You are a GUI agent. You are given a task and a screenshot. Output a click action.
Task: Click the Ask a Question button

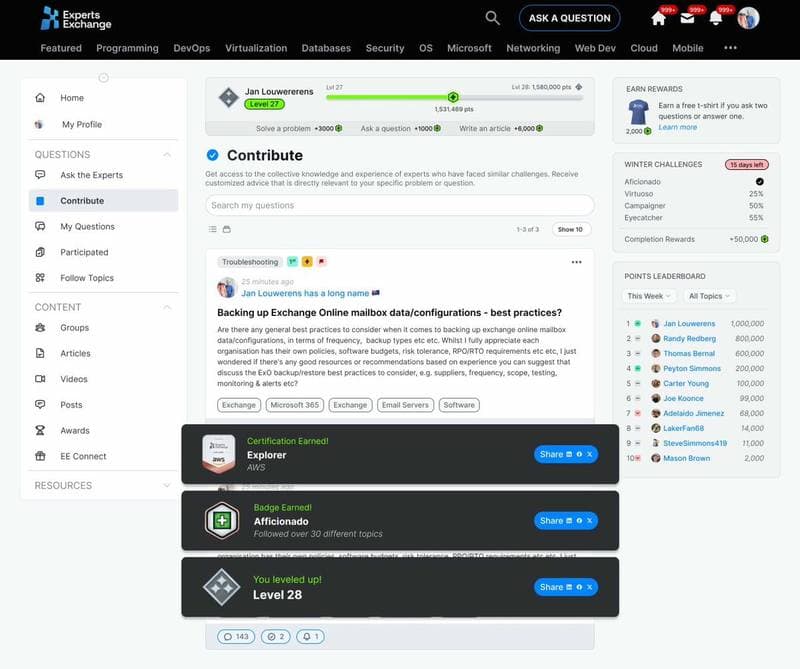coord(569,18)
